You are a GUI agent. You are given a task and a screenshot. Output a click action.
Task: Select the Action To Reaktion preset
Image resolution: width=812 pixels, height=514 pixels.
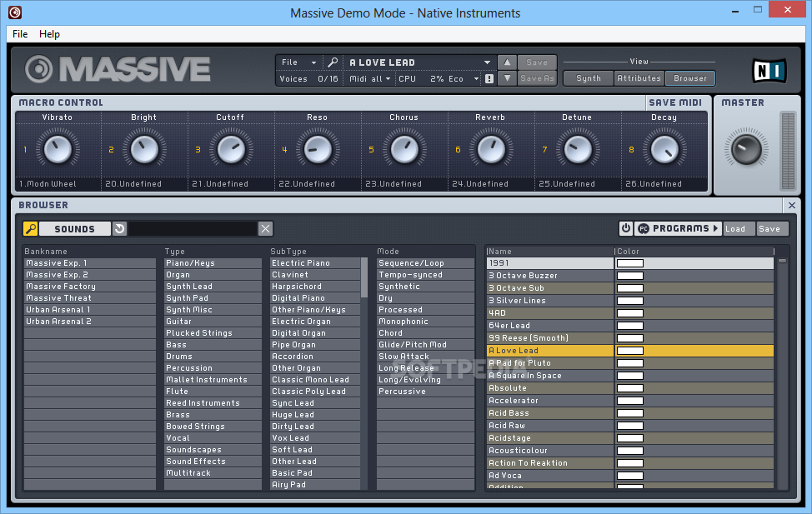click(x=550, y=462)
